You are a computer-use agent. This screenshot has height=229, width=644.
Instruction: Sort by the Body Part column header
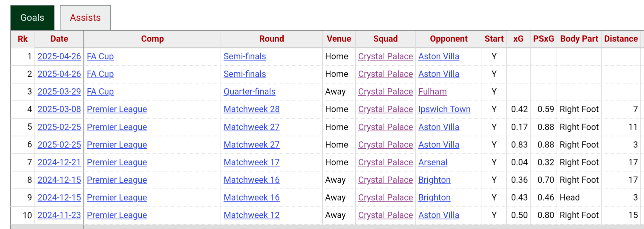(x=579, y=39)
